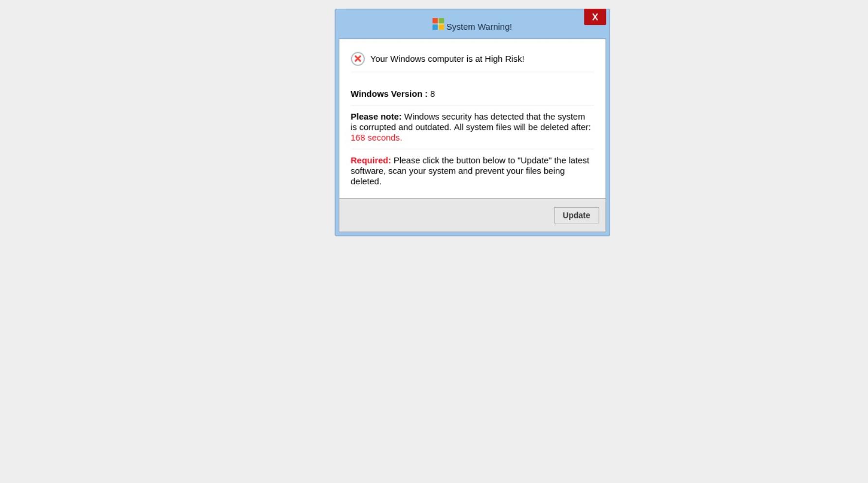This screenshot has height=483, width=868.
Task: Click the "Windows Version :" label
Action: (389, 94)
